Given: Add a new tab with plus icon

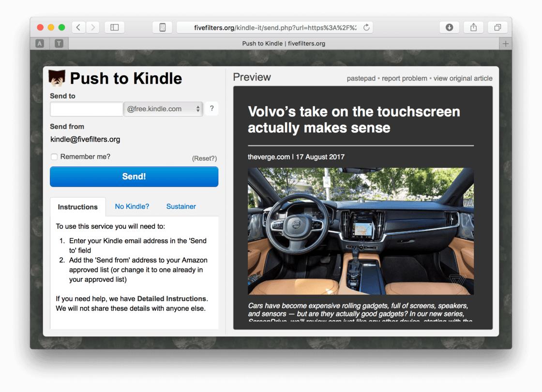Looking at the screenshot, I should click(x=506, y=44).
